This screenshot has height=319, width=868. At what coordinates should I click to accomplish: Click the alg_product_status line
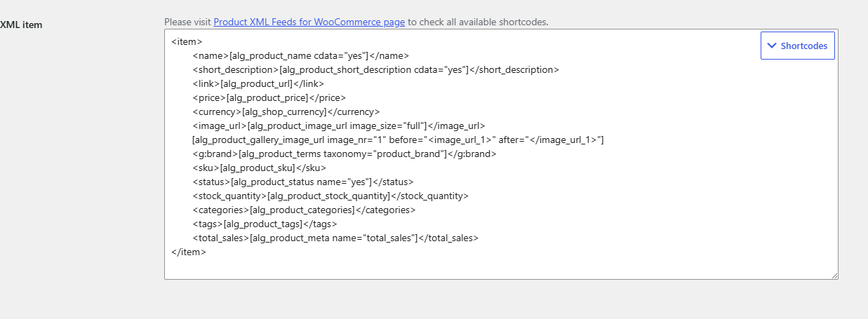pyautogui.click(x=303, y=182)
